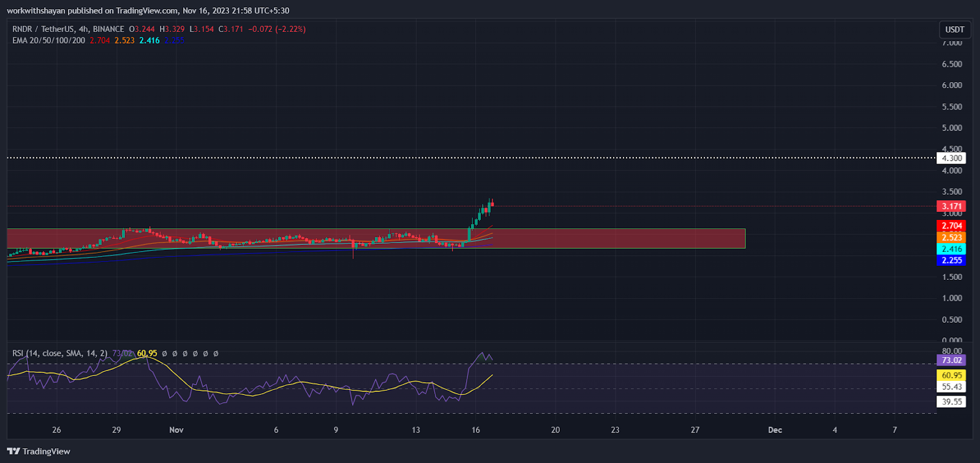980x463 pixels.
Task: Select the red support zone rectangle
Action: (x=612, y=238)
